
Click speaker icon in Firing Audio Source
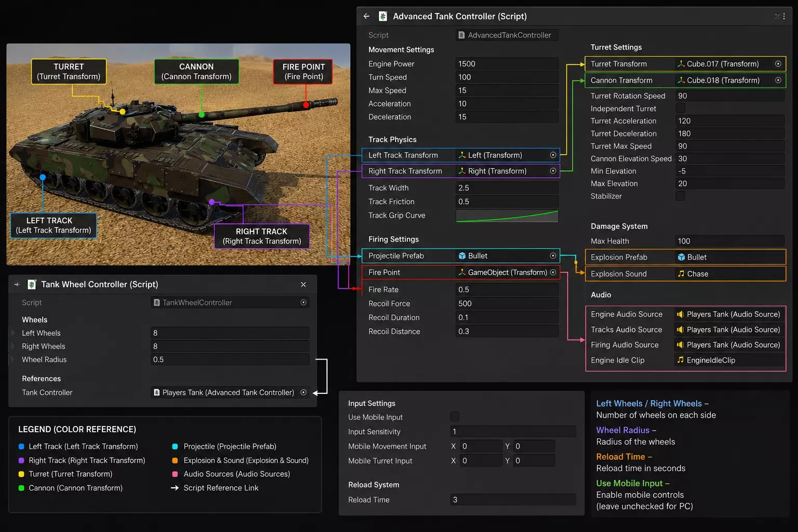(x=680, y=344)
